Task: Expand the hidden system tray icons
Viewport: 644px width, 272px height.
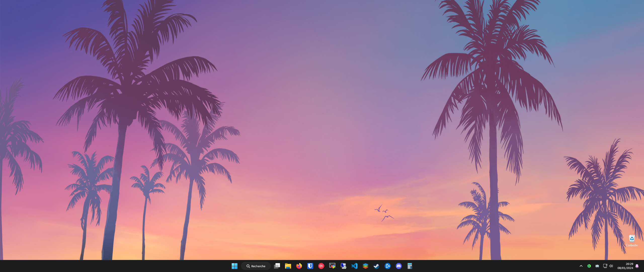Action: (581, 266)
